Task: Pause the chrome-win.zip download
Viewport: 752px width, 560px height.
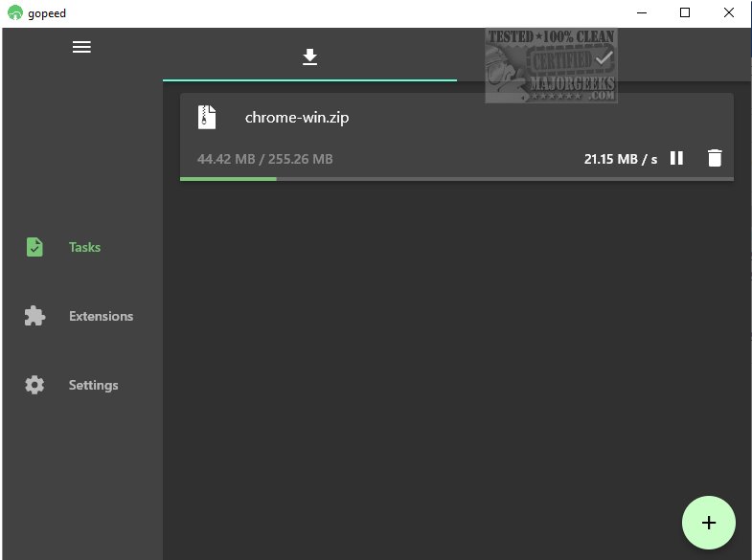Action: (676, 158)
